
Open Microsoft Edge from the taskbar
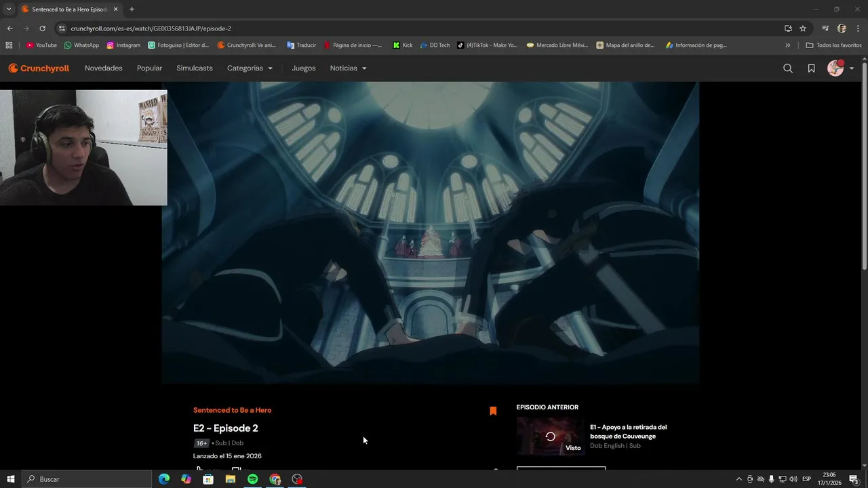pyautogui.click(x=164, y=479)
